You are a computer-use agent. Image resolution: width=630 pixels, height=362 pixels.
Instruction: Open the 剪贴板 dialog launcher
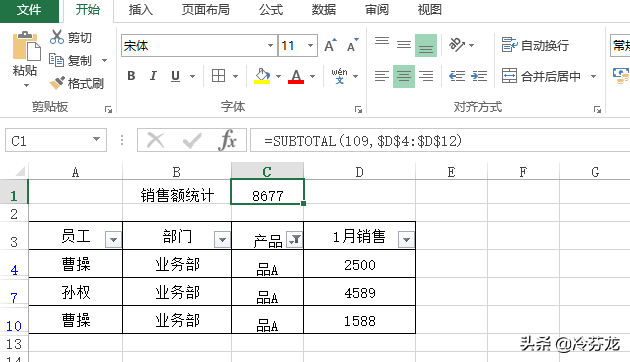[x=108, y=109]
